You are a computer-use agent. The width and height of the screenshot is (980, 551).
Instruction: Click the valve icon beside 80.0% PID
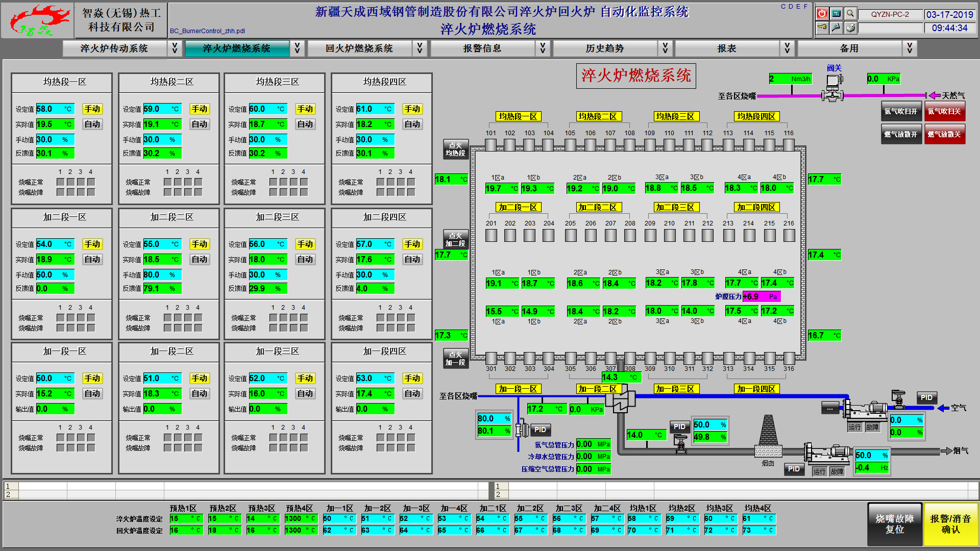[x=522, y=429]
